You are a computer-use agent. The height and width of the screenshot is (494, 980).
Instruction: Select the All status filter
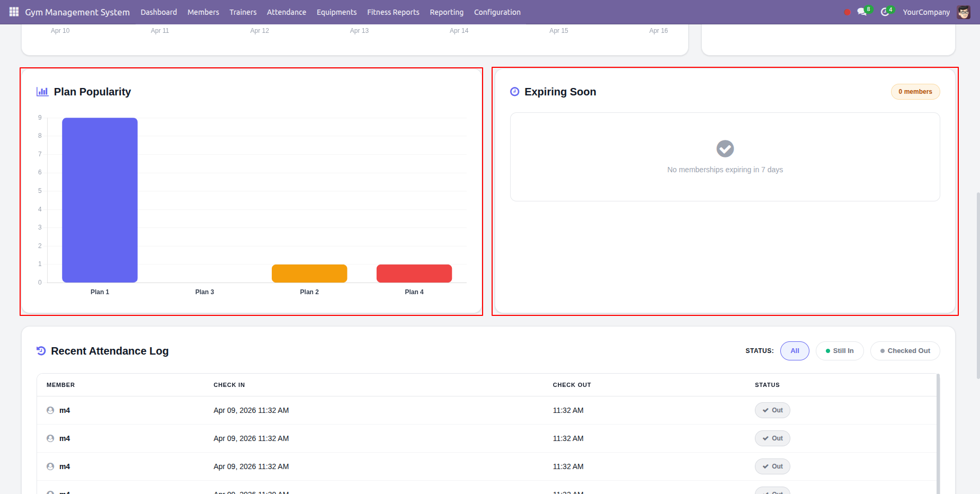(x=795, y=351)
